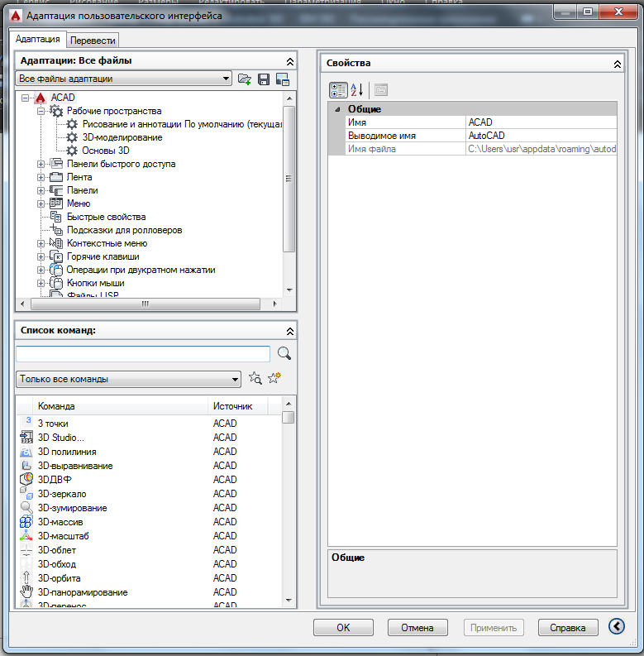Image resolution: width=644 pixels, height=656 pixels.
Task: Select the 3D Studio... command icon
Action: [26, 437]
